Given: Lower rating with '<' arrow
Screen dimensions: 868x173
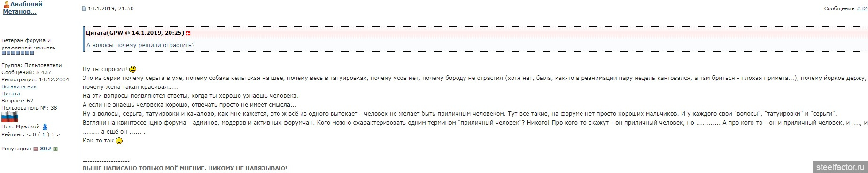Looking at the screenshot, I should point(28,134).
